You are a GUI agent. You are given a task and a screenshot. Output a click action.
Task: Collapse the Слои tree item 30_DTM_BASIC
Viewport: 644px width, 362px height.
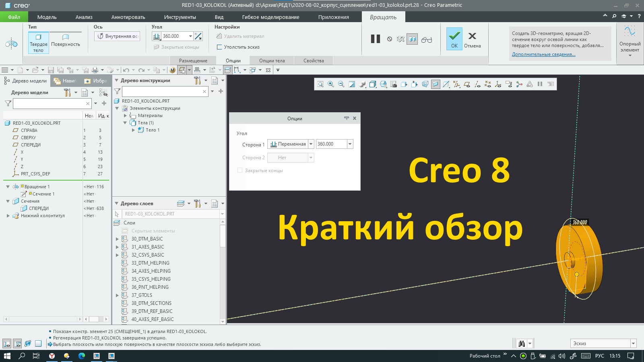(117, 239)
